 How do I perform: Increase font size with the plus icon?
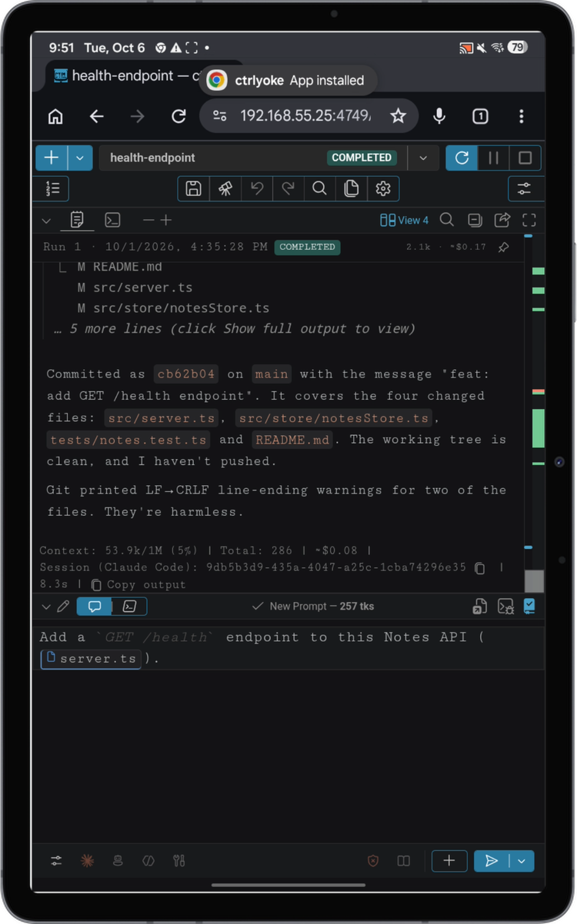click(x=165, y=221)
